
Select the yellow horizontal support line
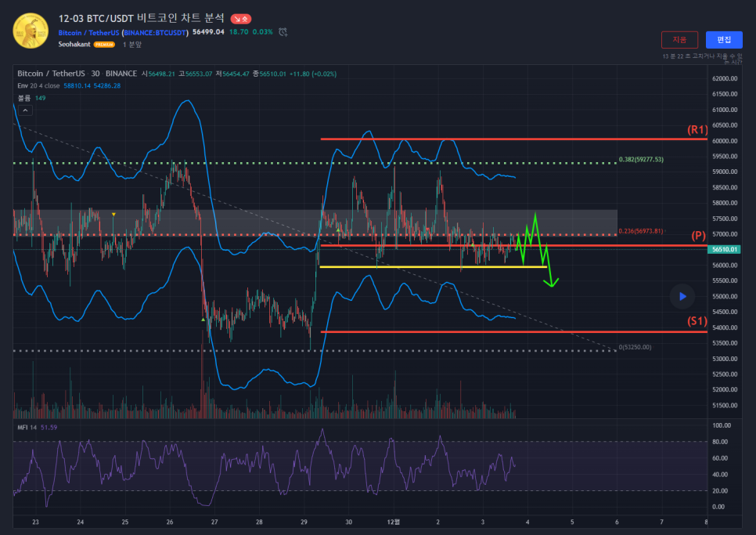tap(430, 267)
